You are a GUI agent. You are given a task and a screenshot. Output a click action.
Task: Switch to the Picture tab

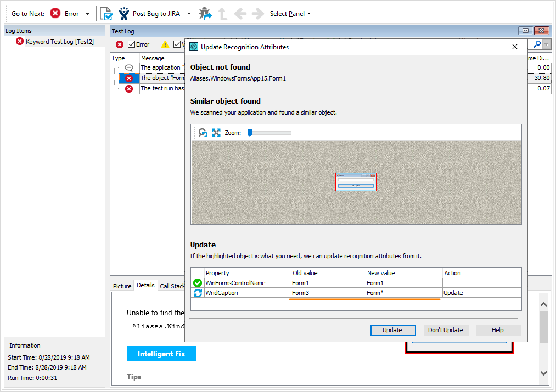tap(122, 286)
